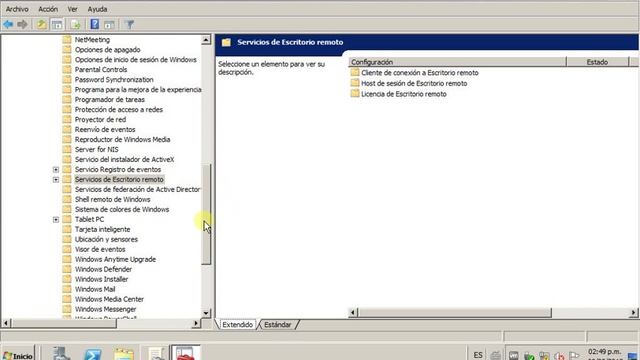Viewport: 640px width, 360px height.
Task: Click the tree horizontal scroll right arrow
Action: [x=196, y=323]
